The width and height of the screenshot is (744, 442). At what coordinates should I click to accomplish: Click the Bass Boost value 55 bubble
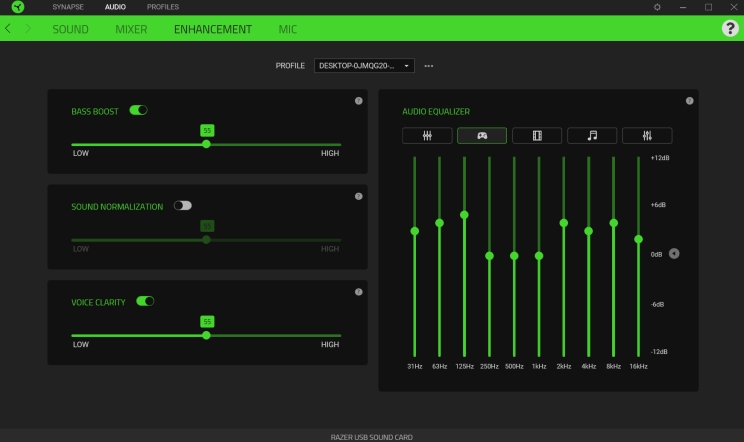pos(207,130)
